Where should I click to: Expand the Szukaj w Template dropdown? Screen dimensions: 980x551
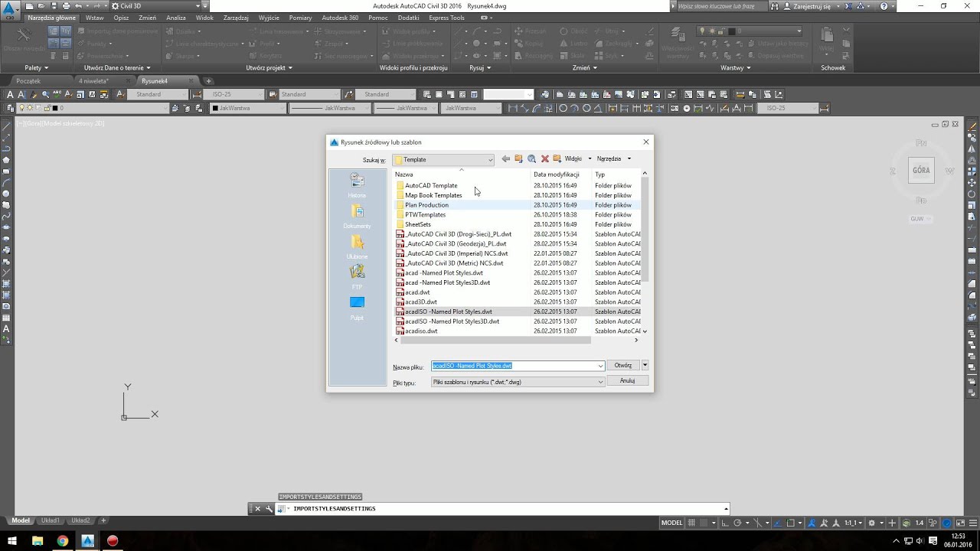[490, 160]
